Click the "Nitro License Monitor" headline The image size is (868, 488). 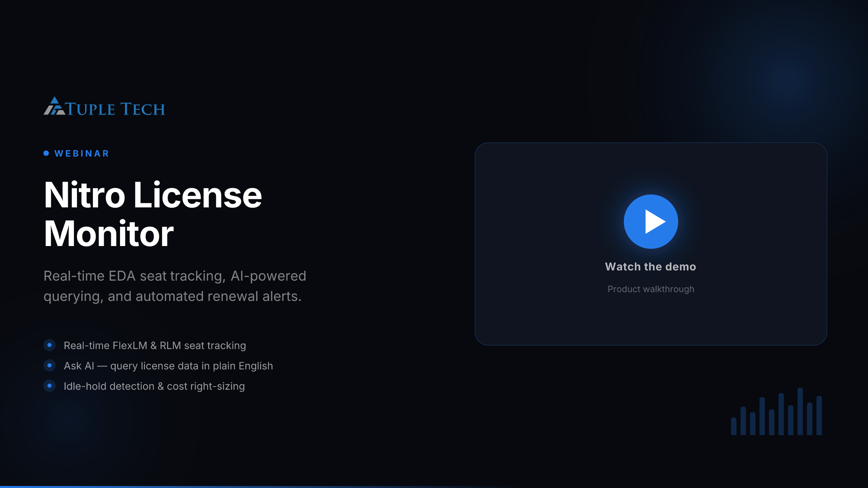pos(153,214)
